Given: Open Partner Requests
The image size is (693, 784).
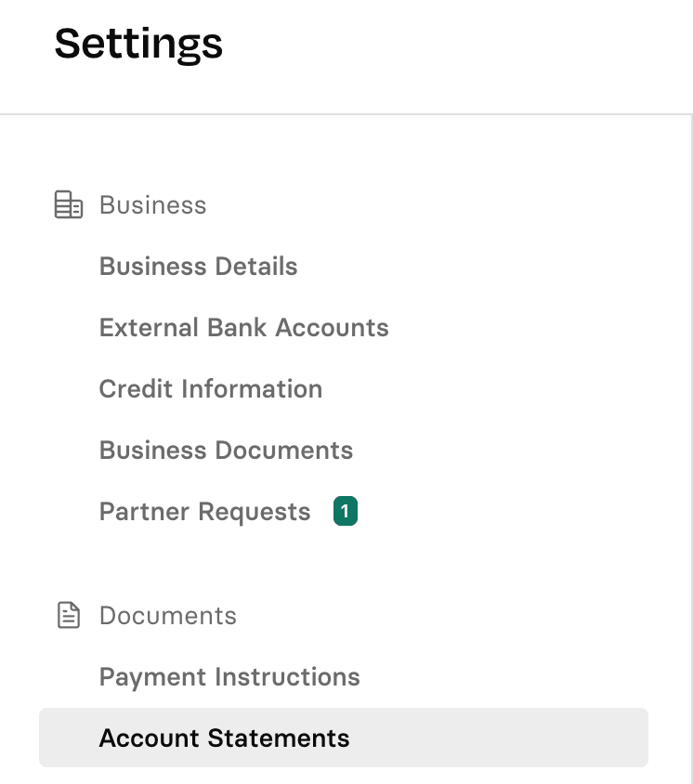Looking at the screenshot, I should pos(204,512).
